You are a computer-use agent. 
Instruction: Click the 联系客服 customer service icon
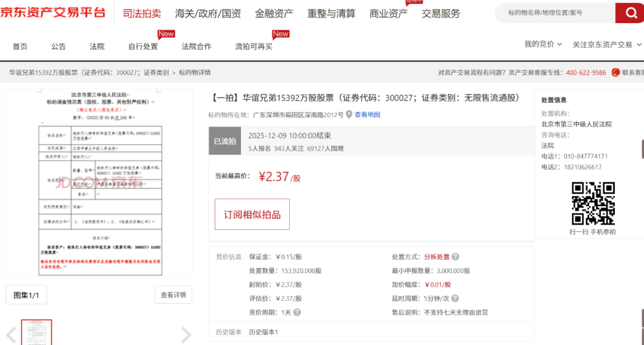615,73
